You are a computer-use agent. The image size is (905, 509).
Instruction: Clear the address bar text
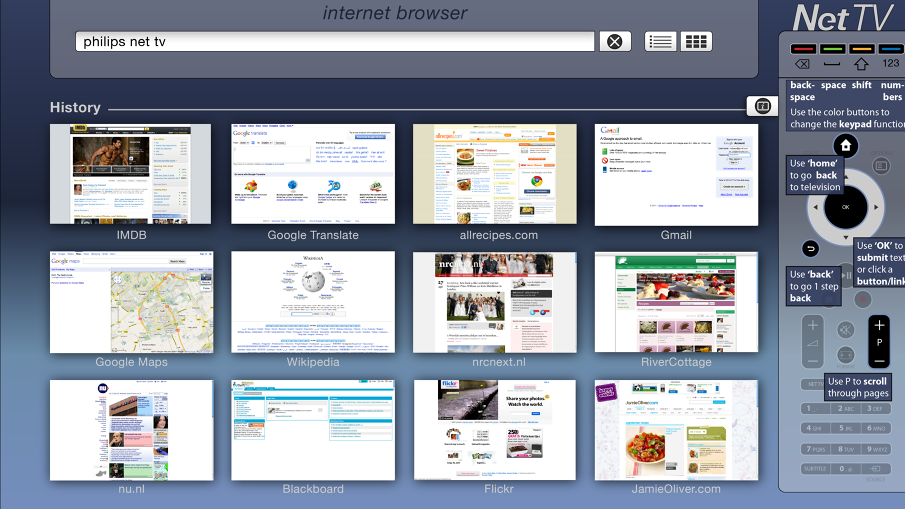pyautogui.click(x=615, y=41)
